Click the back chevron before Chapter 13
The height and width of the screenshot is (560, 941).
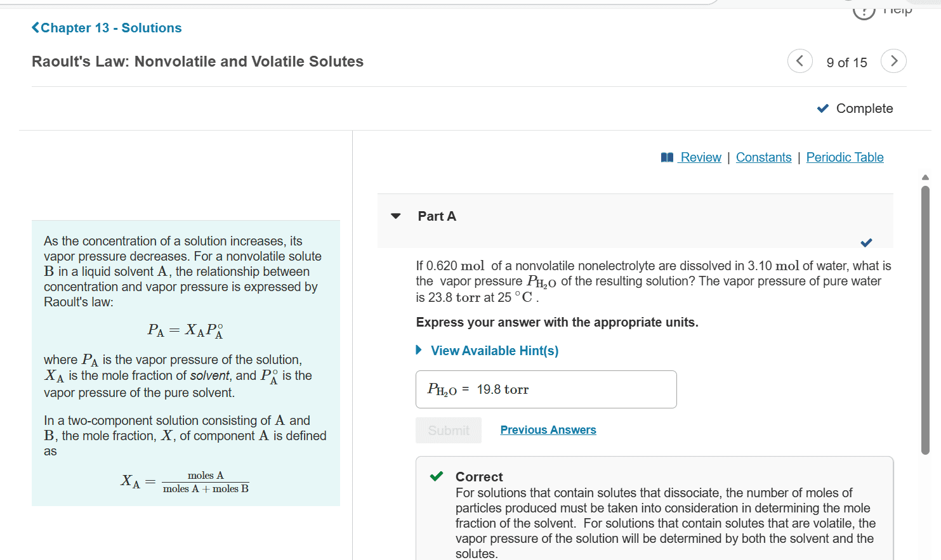point(36,27)
